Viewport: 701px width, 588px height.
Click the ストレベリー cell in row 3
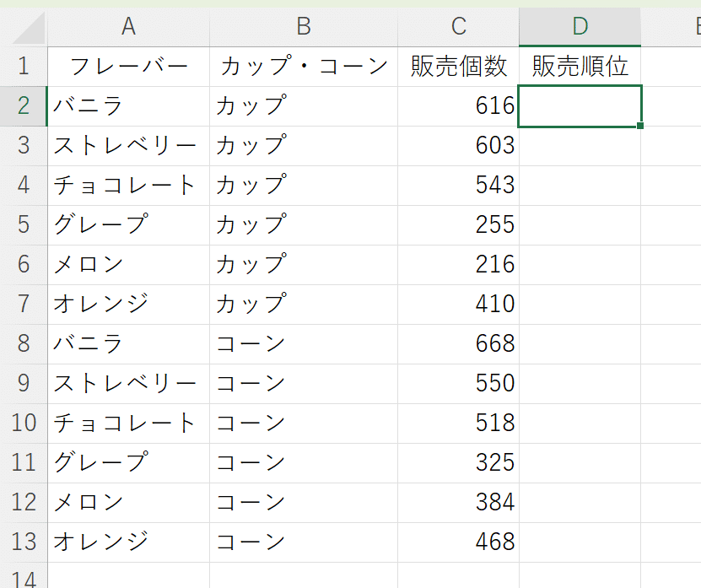coord(128,146)
